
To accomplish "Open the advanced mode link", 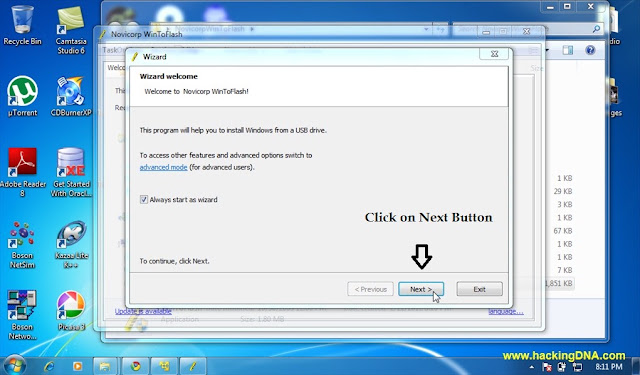I will 163,167.
